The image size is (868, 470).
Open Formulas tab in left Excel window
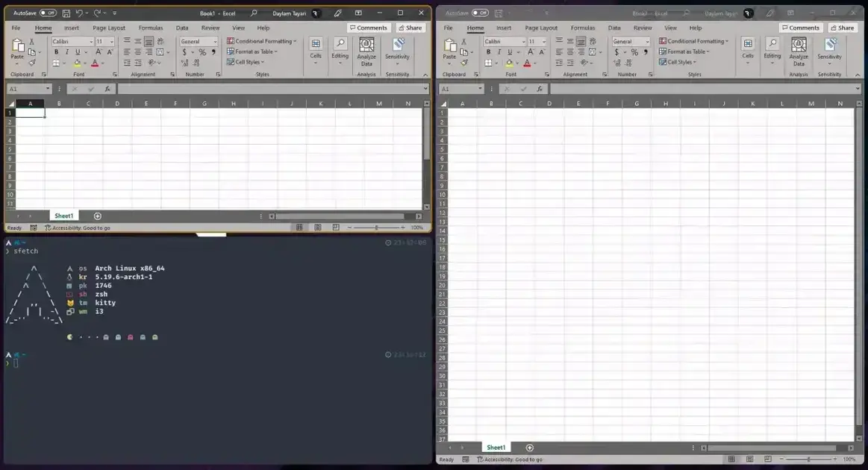point(151,28)
